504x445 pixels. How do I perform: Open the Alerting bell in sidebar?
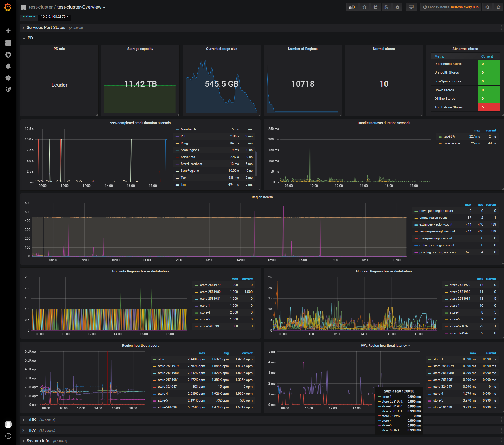8,66
